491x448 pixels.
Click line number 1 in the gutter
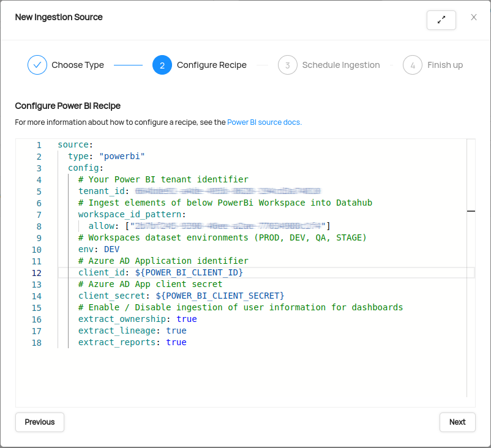click(x=39, y=145)
